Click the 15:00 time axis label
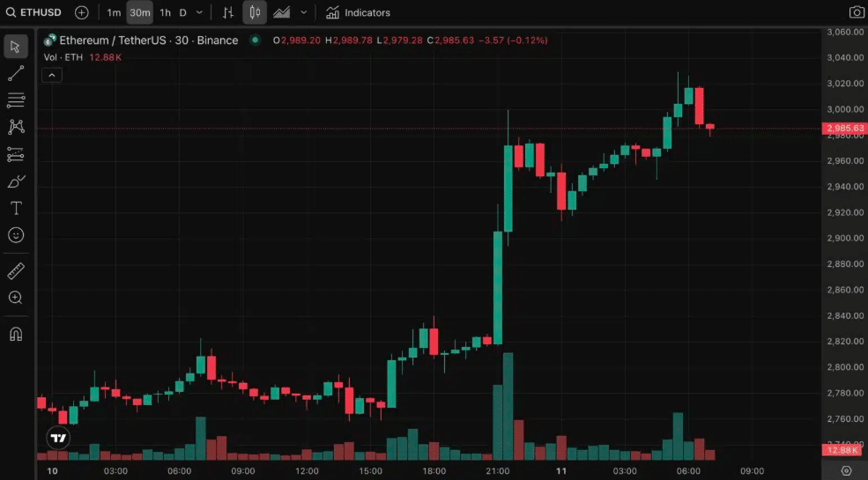This screenshot has width=868, height=480. pyautogui.click(x=370, y=471)
